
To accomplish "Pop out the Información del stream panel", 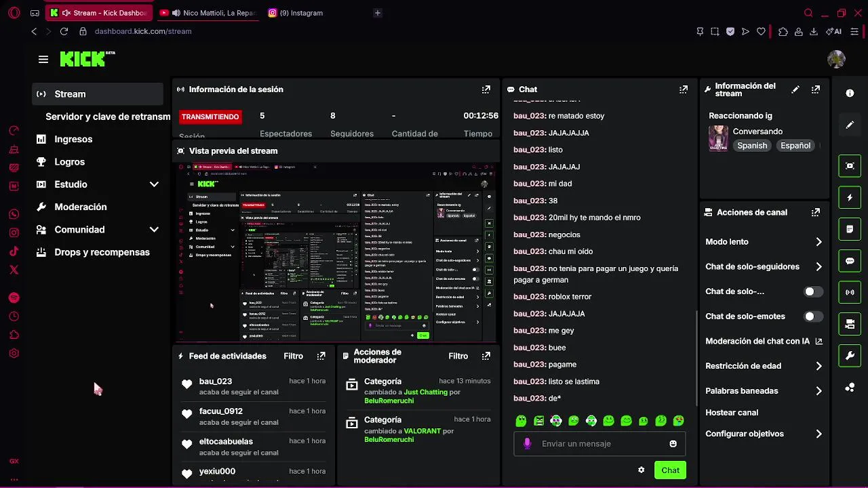I will (x=815, y=89).
